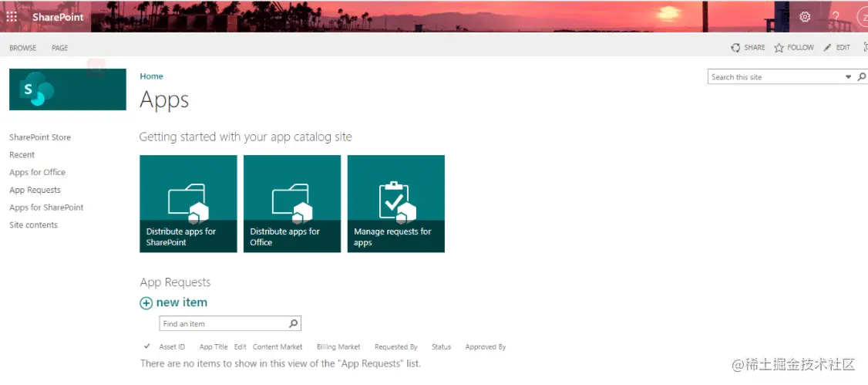
Task: Sort by App Title column header
Action: (214, 346)
